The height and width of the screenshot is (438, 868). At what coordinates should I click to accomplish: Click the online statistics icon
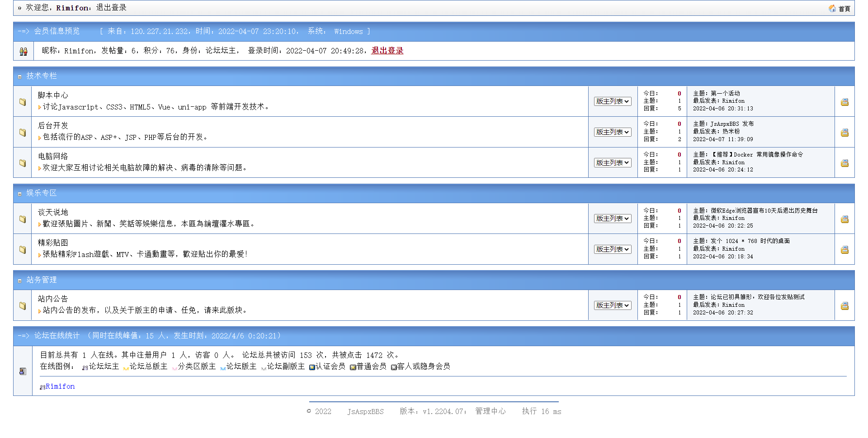(23, 371)
